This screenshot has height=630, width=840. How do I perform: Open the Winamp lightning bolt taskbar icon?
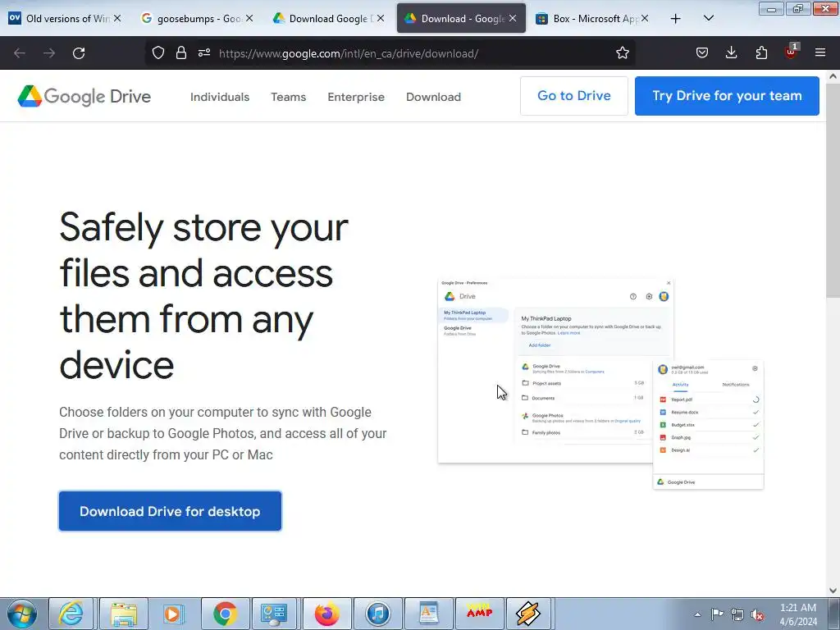[x=528, y=614]
